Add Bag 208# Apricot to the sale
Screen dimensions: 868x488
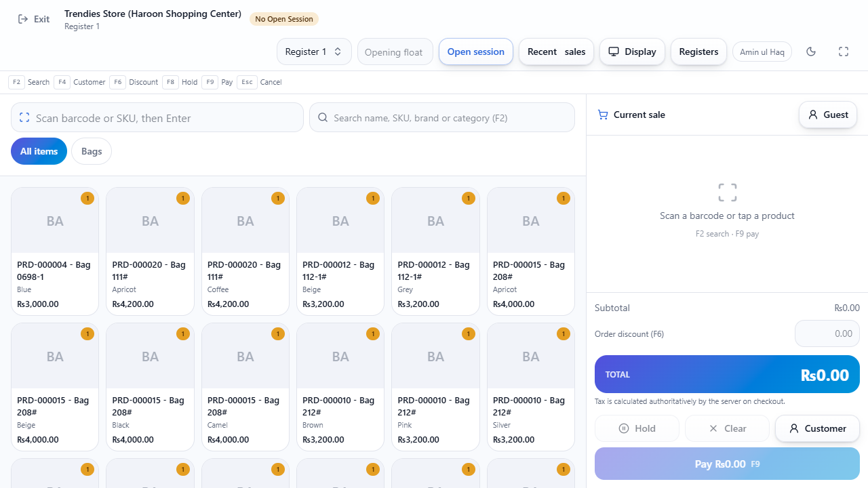click(x=531, y=251)
